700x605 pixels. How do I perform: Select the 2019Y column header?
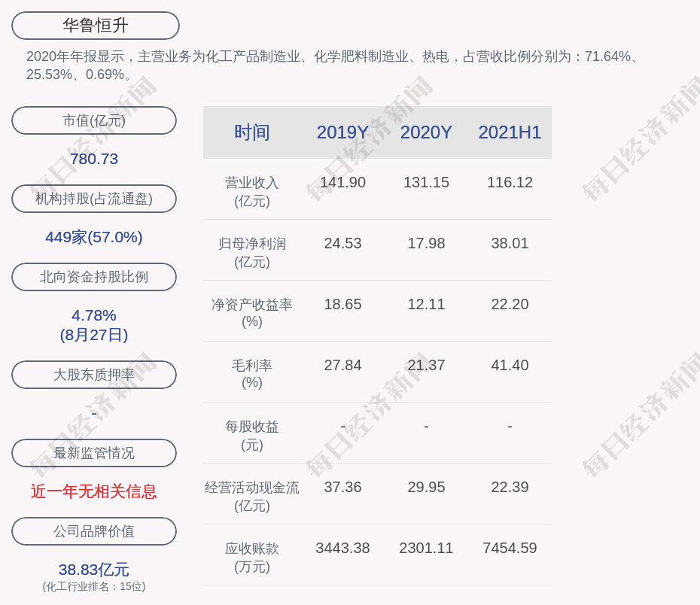click(x=342, y=132)
